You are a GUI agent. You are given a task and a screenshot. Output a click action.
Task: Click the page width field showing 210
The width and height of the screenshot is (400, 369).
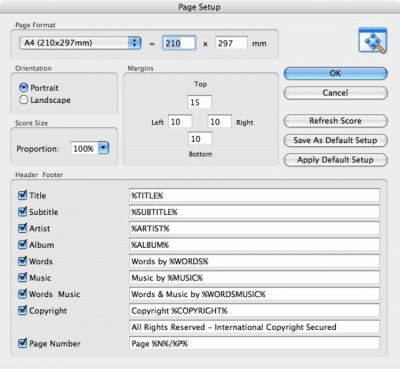point(179,43)
